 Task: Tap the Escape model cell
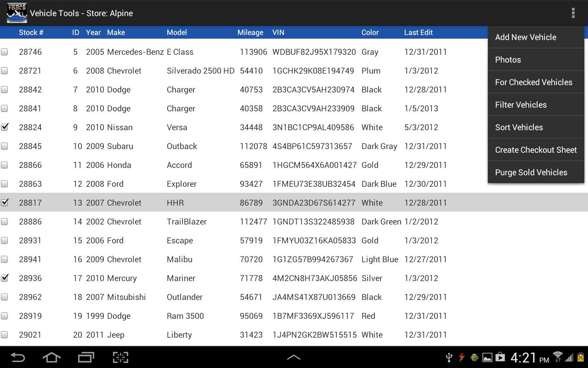pyautogui.click(x=180, y=241)
